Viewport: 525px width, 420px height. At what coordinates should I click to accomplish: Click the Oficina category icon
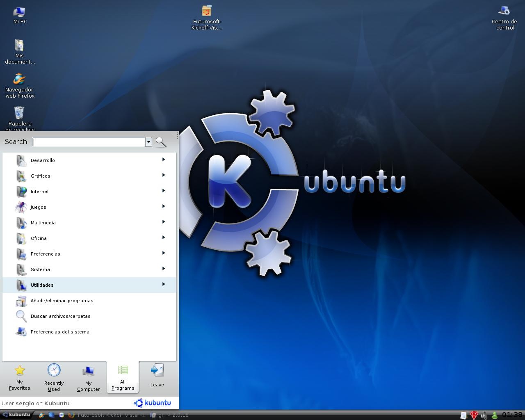[x=21, y=238]
